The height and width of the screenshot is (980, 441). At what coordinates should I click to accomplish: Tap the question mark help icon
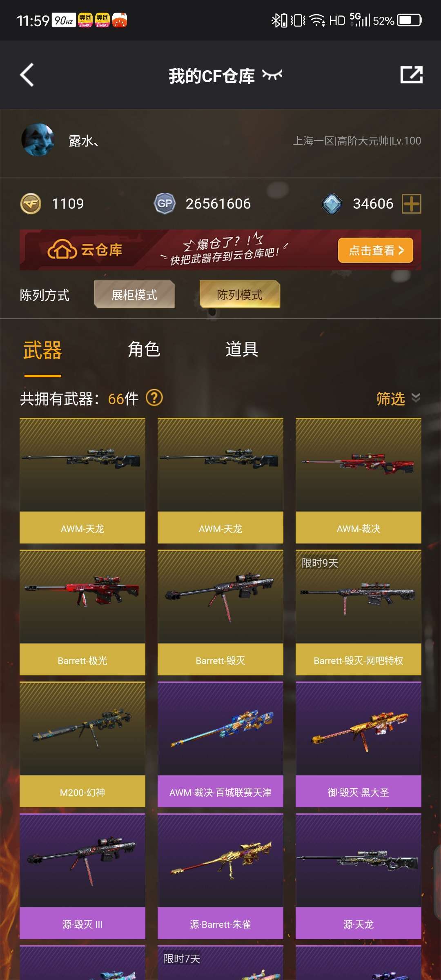point(154,398)
